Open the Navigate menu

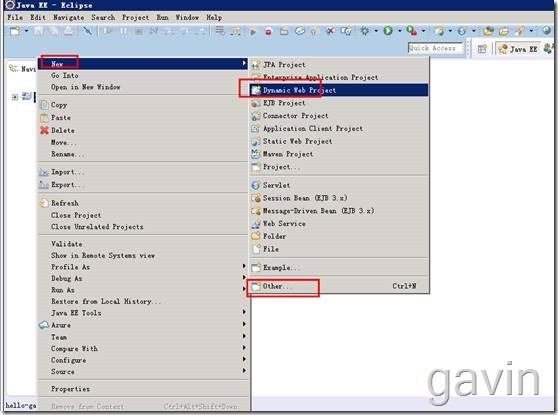[69, 17]
